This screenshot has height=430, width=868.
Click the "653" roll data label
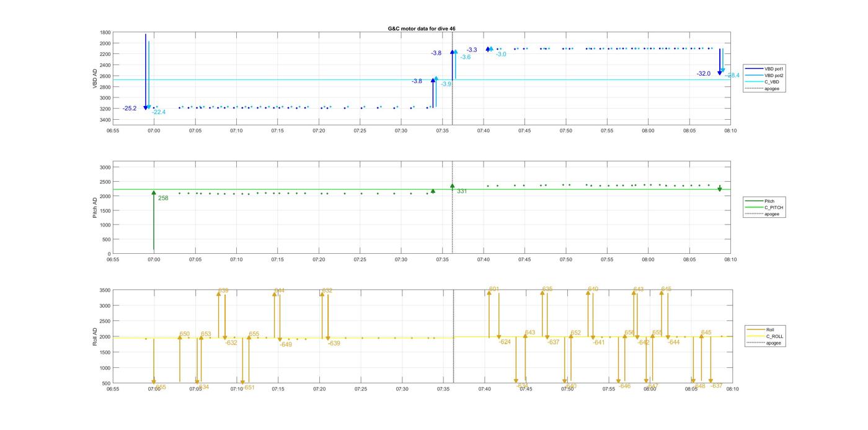[x=206, y=334]
